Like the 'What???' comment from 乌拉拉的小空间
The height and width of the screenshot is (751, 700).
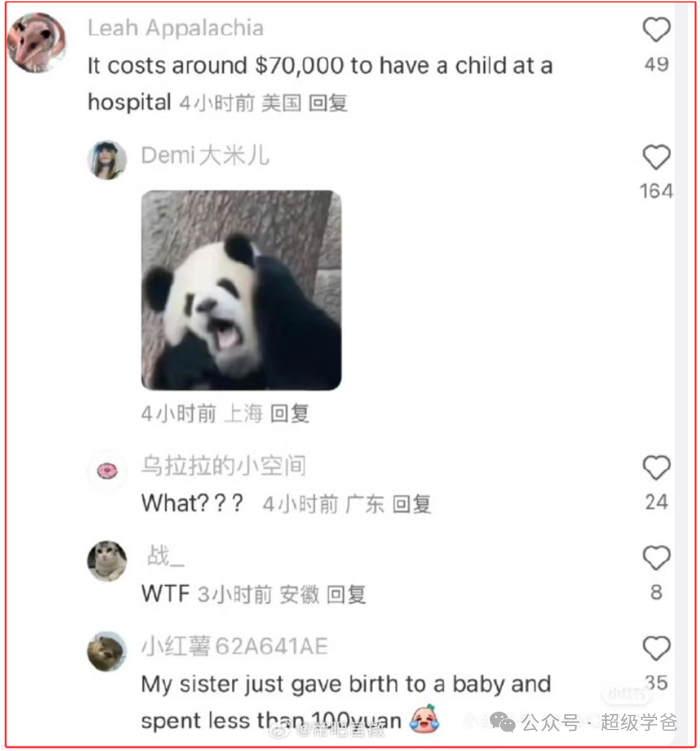(x=656, y=468)
